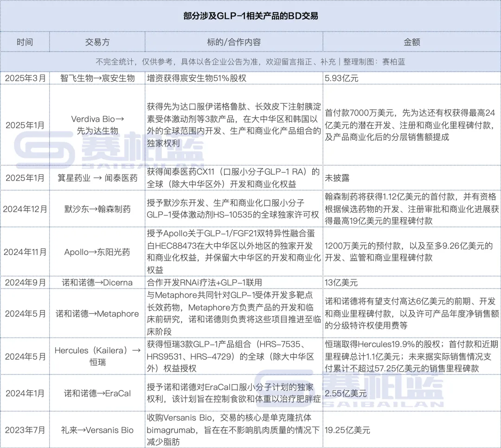Viewport: 501px width, 448px height.
Task: Click the 5.93亿元 amount cell
Action: point(341,78)
